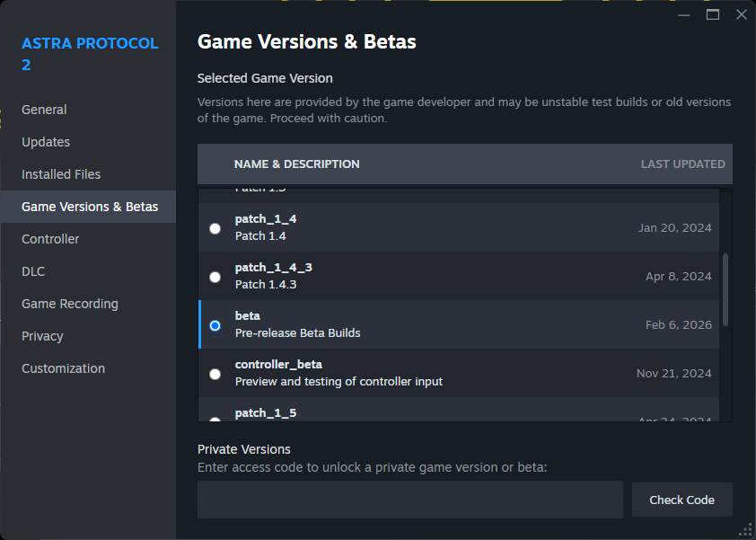756x540 pixels.
Task: Click the NAME & DESCRIPTION column header
Action: click(x=296, y=164)
